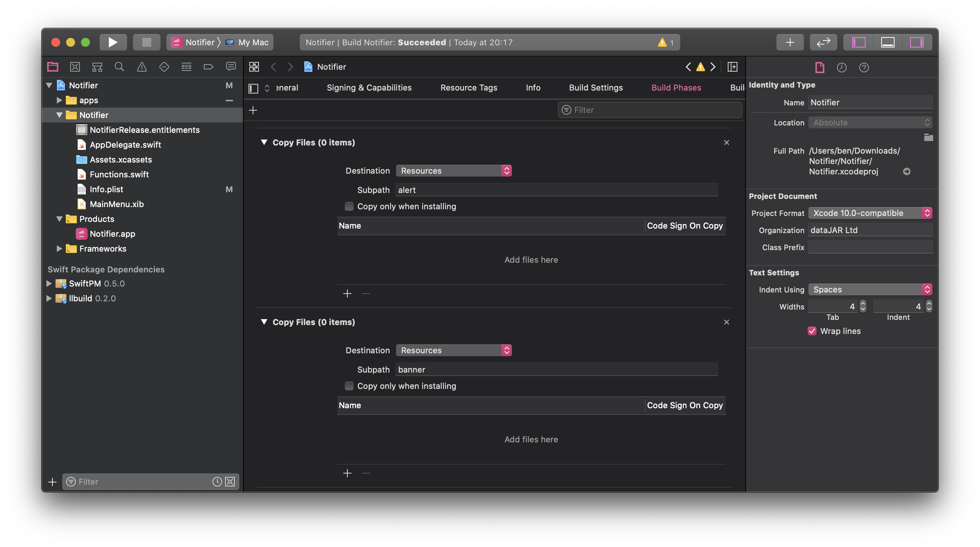
Task: Show the Issue navigator warning icon
Action: pos(142,67)
